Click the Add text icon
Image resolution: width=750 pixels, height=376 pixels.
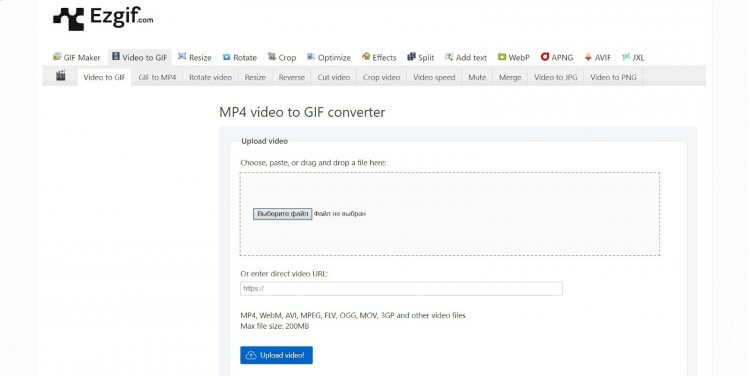tap(449, 56)
